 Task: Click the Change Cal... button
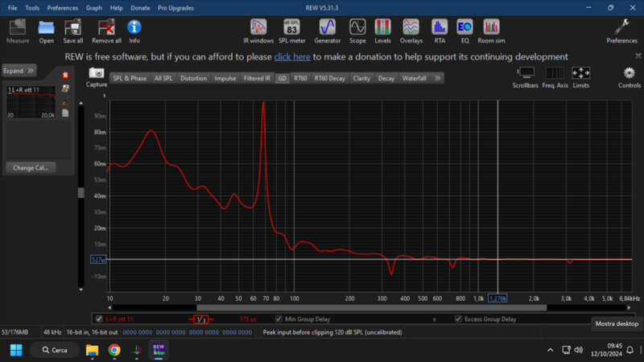pos(30,168)
